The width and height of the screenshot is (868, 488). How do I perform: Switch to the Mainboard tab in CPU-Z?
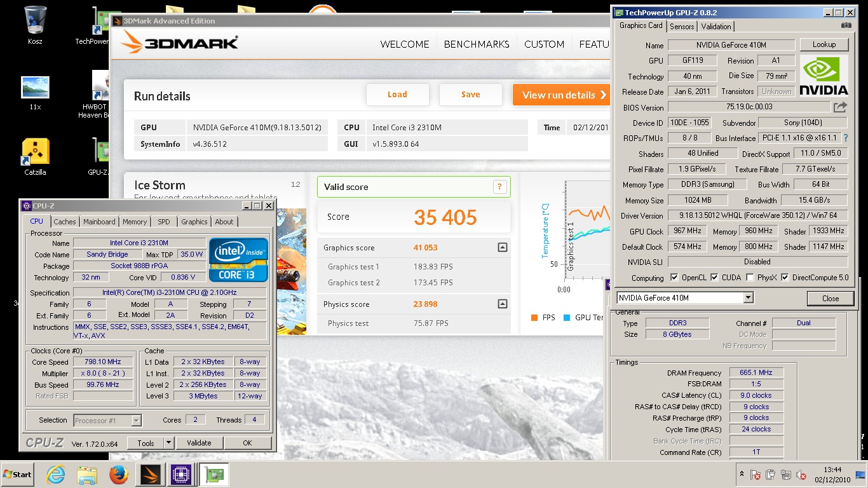99,222
